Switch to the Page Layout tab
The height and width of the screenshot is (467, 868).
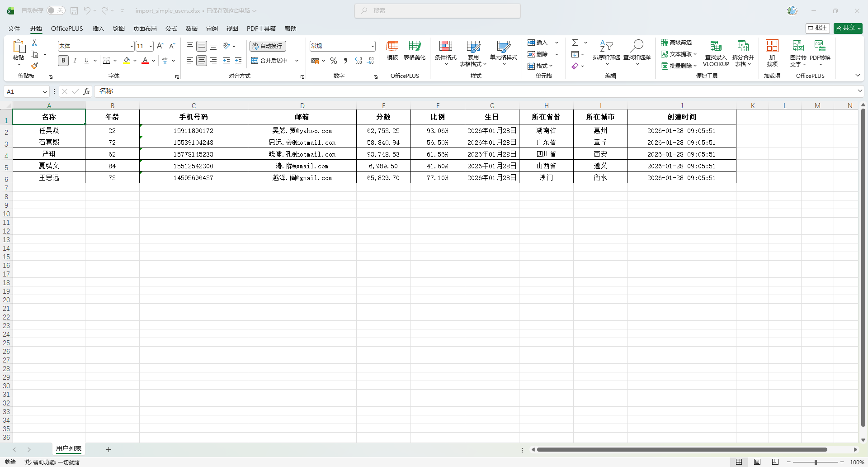click(145, 29)
